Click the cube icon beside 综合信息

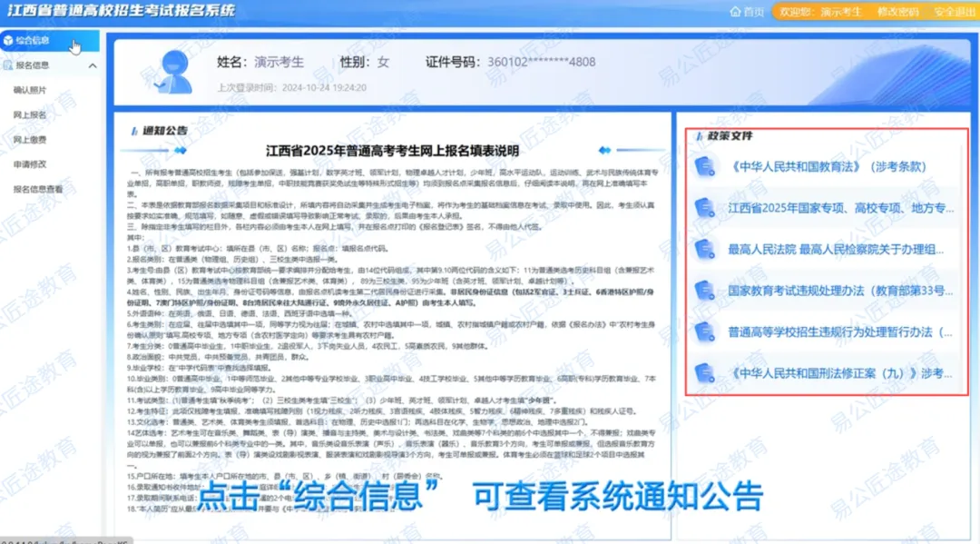(x=8, y=41)
